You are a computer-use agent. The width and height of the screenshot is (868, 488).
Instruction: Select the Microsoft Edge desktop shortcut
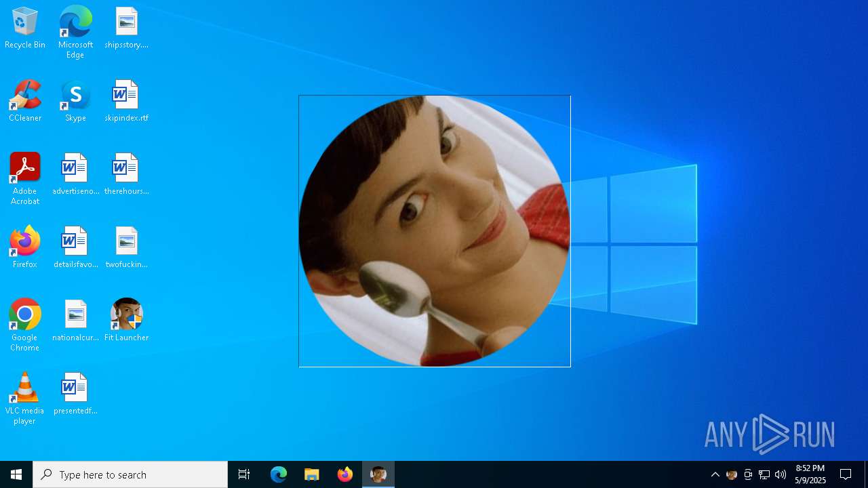(x=75, y=33)
